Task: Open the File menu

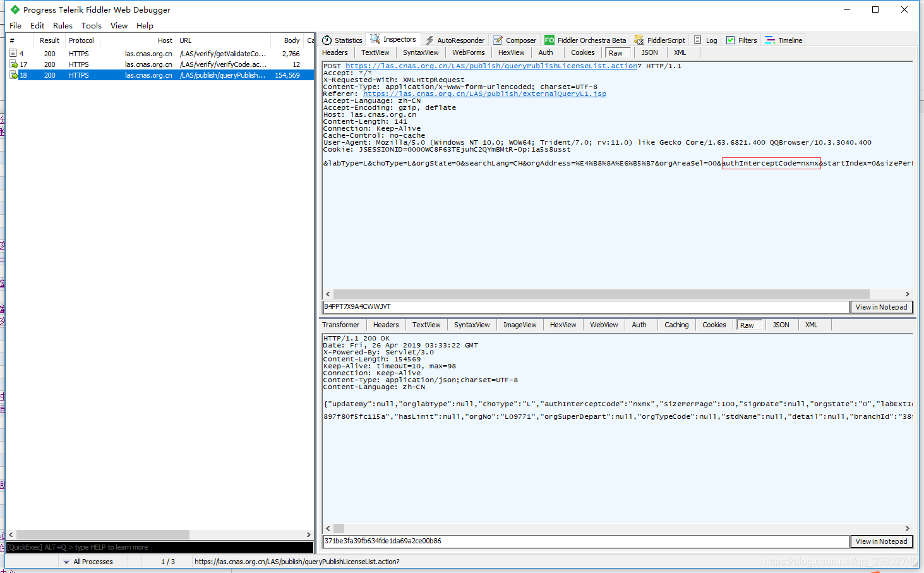Action: coord(15,26)
